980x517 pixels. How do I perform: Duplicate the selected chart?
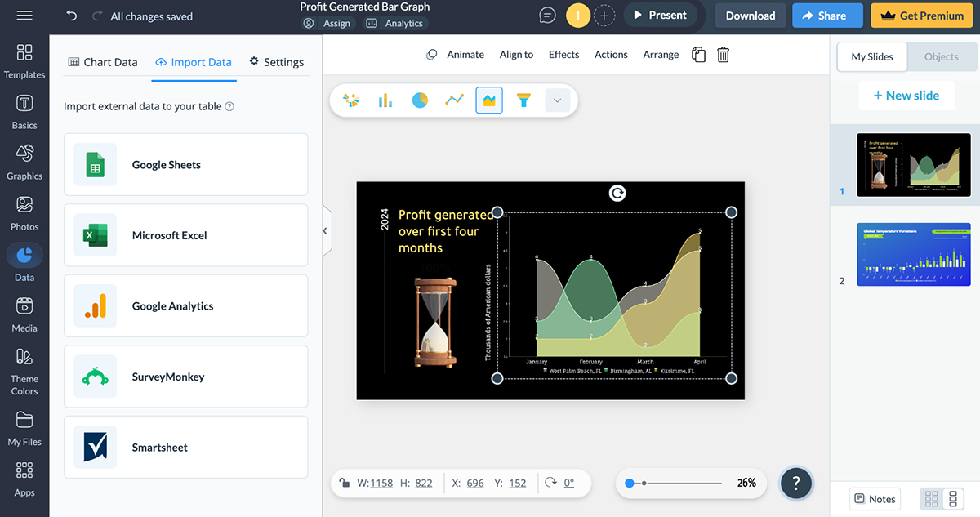pyautogui.click(x=698, y=54)
